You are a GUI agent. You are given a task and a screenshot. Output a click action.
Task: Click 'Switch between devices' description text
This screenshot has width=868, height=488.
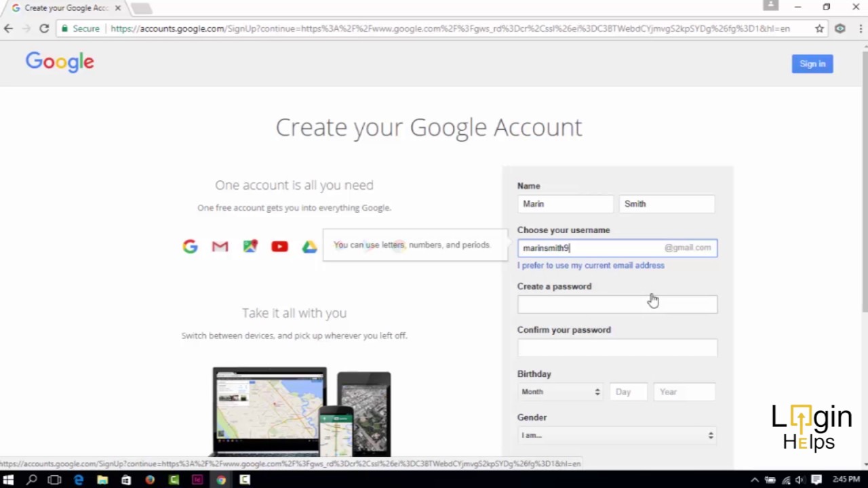point(294,335)
